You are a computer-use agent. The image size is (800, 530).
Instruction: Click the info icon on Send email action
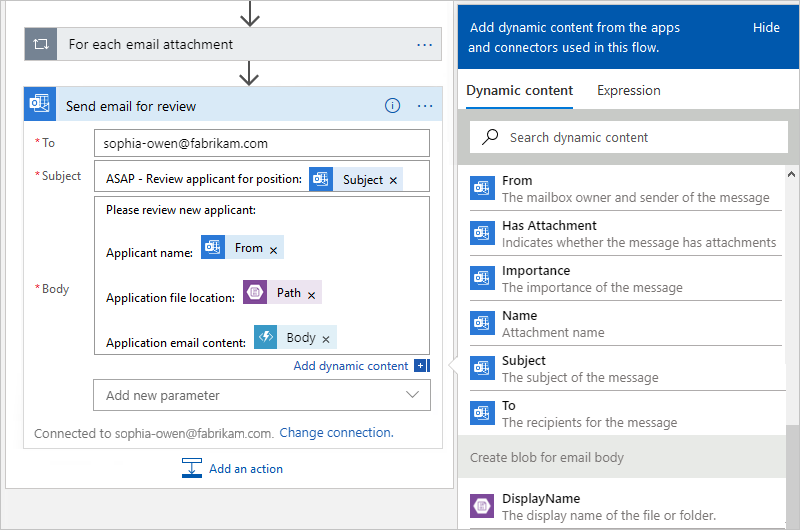pos(392,106)
